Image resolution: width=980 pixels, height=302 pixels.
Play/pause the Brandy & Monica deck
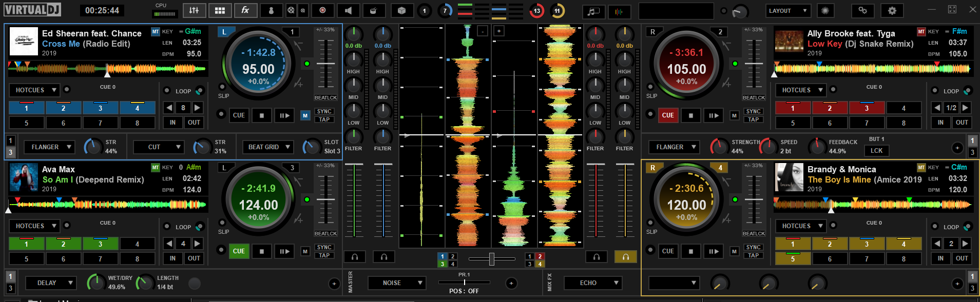click(714, 251)
